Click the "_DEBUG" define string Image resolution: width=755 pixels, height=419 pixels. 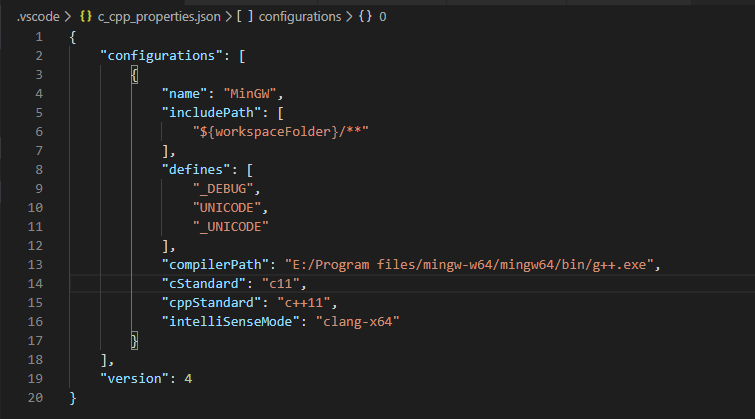pyautogui.click(x=223, y=189)
